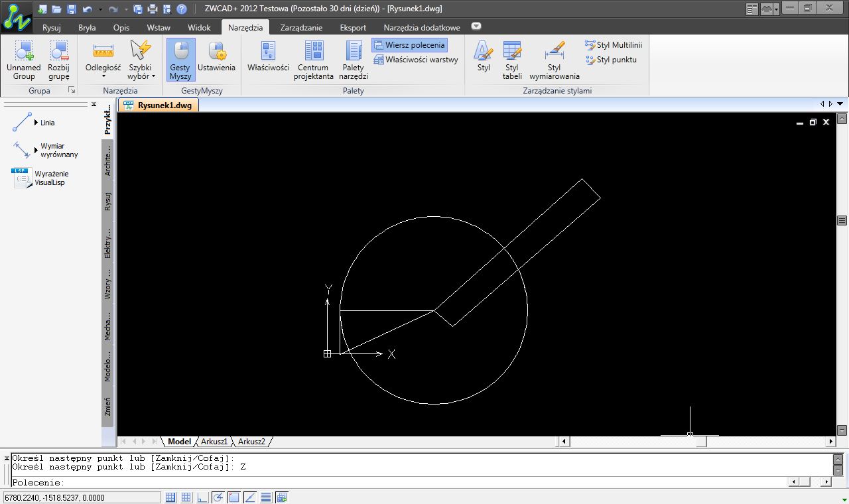The width and height of the screenshot is (849, 504).
Task: Open the Właściwości palette
Action: point(269,57)
